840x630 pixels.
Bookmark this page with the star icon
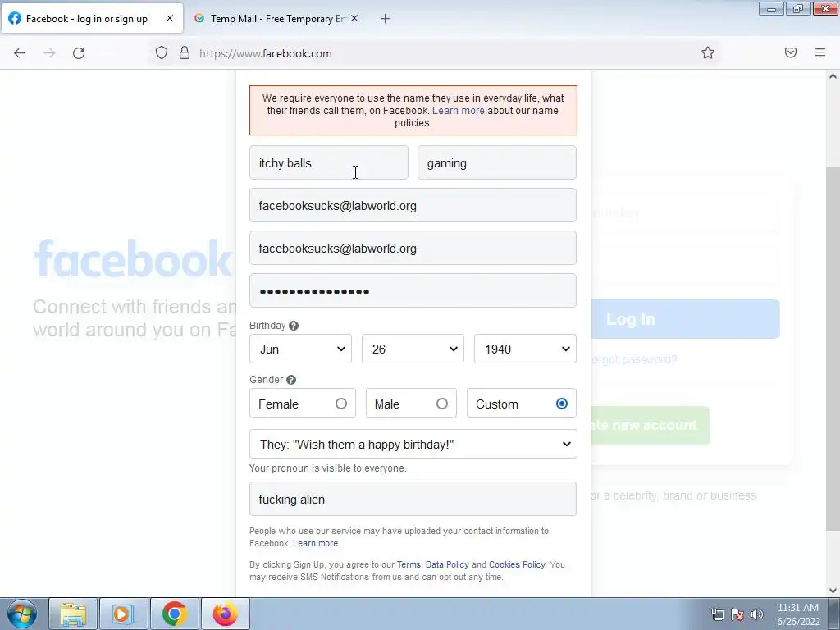pyautogui.click(x=708, y=52)
